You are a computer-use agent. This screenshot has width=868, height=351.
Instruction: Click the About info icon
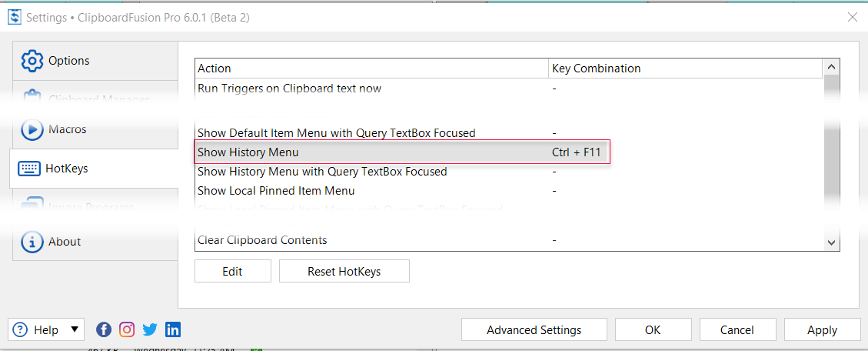click(x=32, y=242)
